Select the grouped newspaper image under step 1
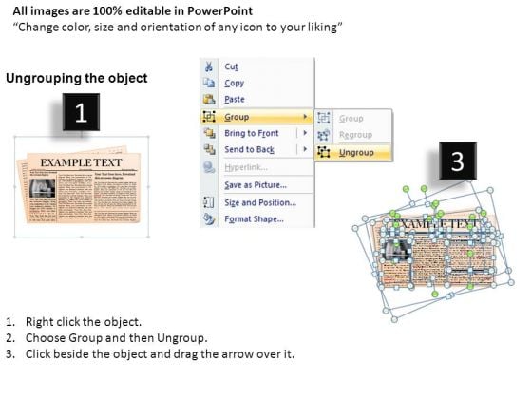532x399 pixels. (x=82, y=186)
